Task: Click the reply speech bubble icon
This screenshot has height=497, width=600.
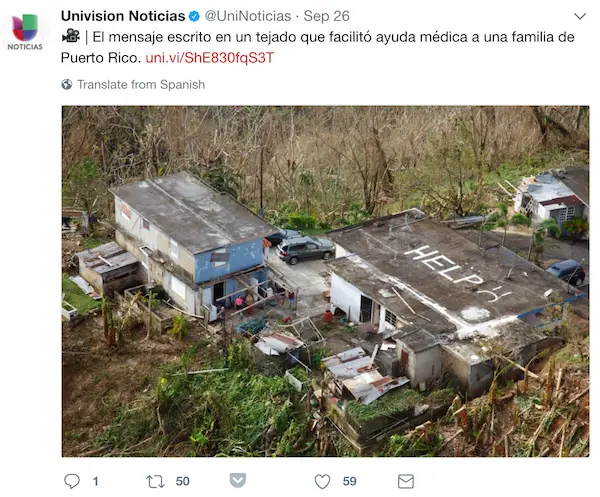Action: tap(72, 481)
